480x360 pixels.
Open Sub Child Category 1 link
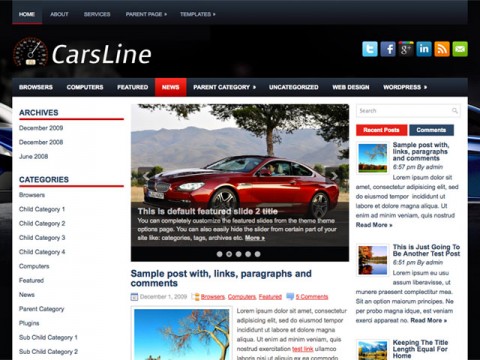click(48, 338)
